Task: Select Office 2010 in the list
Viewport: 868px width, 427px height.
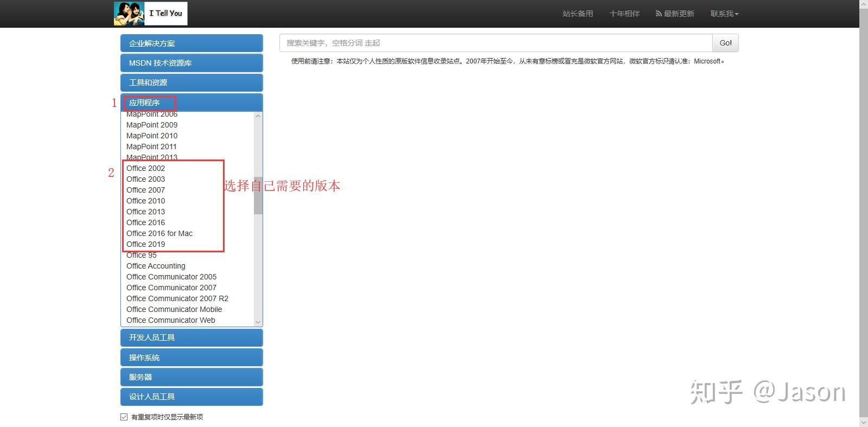Action: 145,201
